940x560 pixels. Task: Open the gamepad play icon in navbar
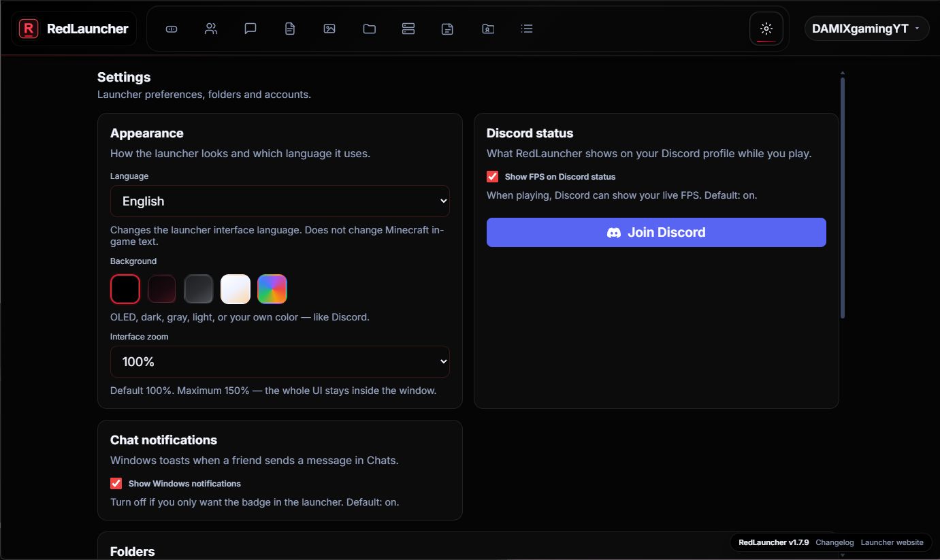coord(172,29)
